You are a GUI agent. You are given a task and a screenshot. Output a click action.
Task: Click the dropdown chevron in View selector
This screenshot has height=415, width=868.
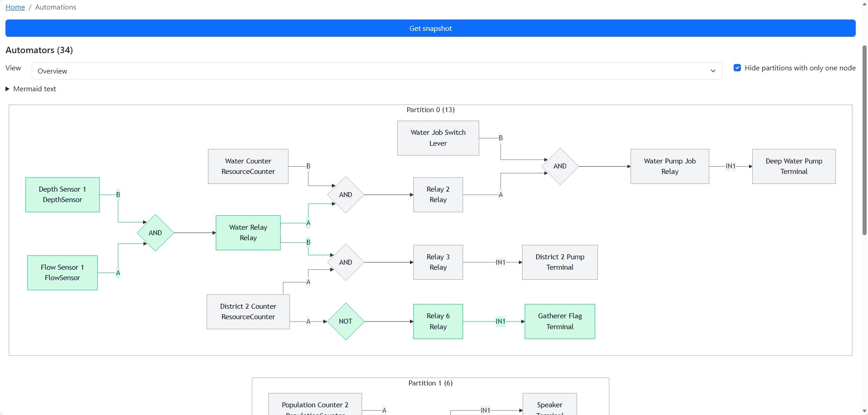click(x=713, y=71)
